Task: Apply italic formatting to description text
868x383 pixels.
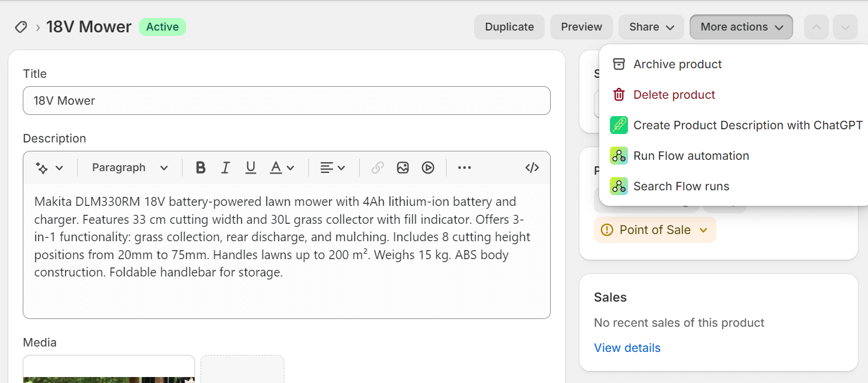Action: pyautogui.click(x=226, y=168)
